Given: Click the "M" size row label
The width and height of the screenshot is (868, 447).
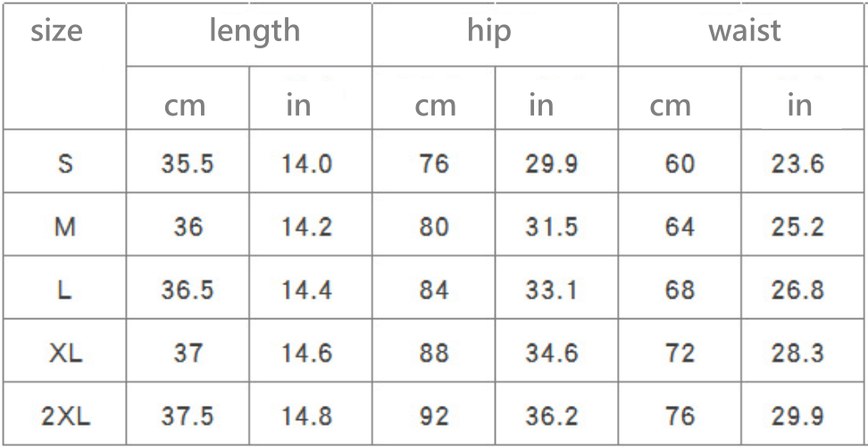Looking at the screenshot, I should click(x=65, y=227).
